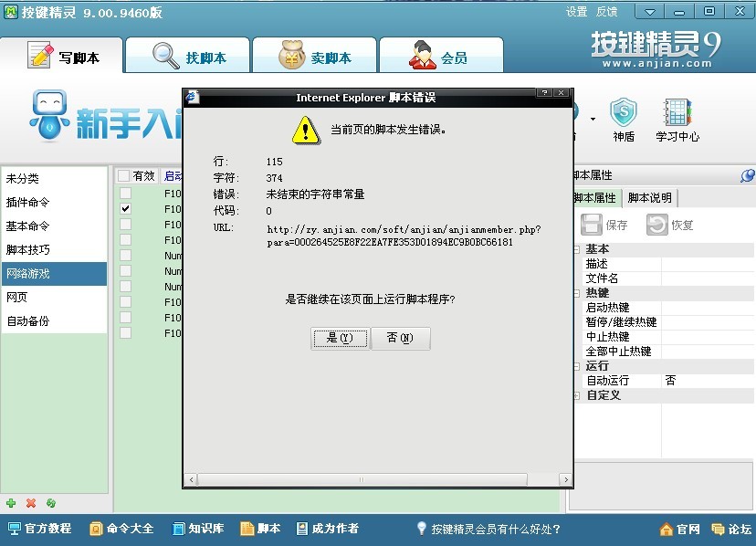756x546 pixels.
Task: Open 命令大全 in bottom bar
Action: [x=121, y=529]
